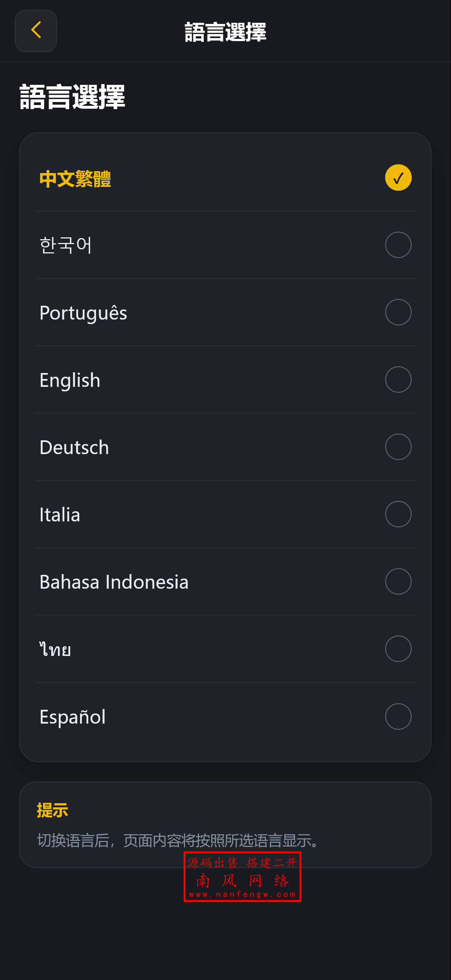Tap the Deutsch language row text
This screenshot has width=451, height=980.
click(x=74, y=448)
